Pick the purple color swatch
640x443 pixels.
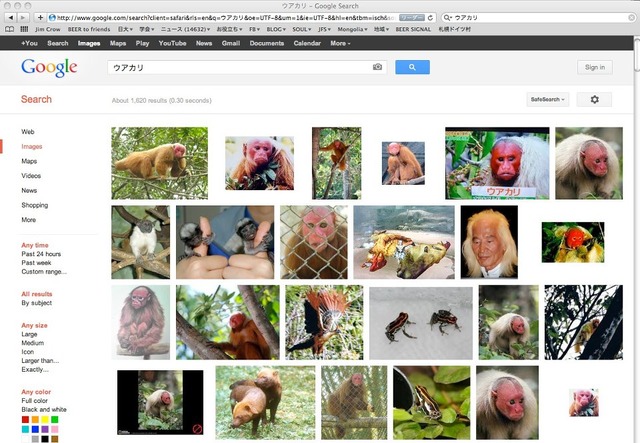coord(45,430)
